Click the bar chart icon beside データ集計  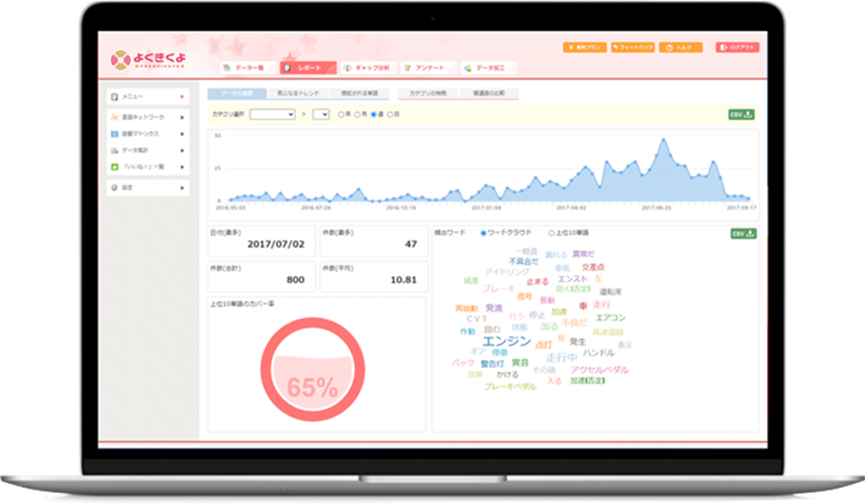click(115, 150)
